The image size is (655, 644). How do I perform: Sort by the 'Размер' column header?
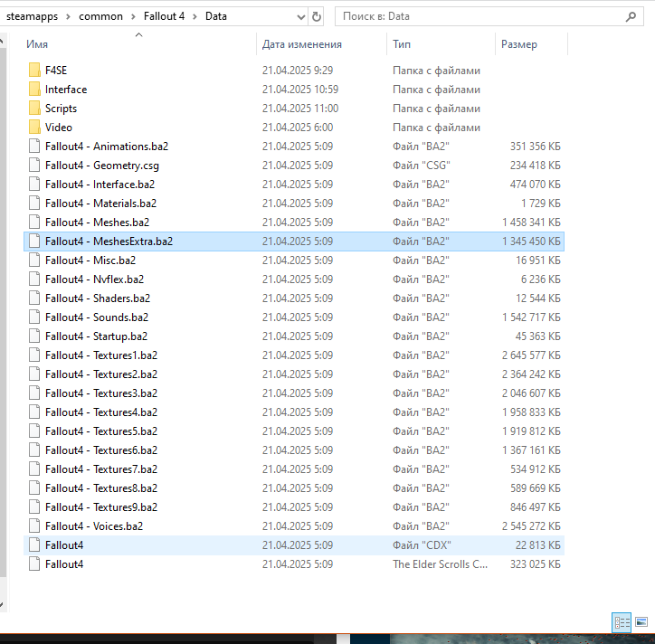(519, 44)
